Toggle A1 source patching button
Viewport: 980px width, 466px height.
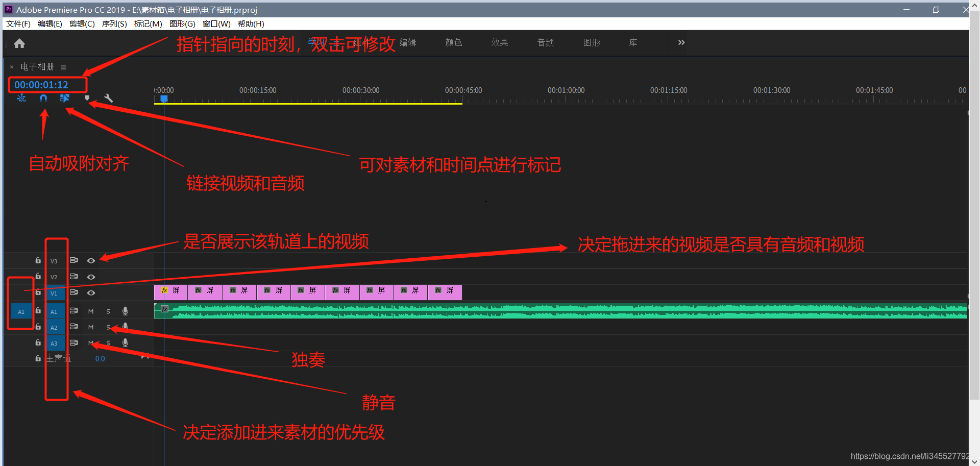point(21,311)
